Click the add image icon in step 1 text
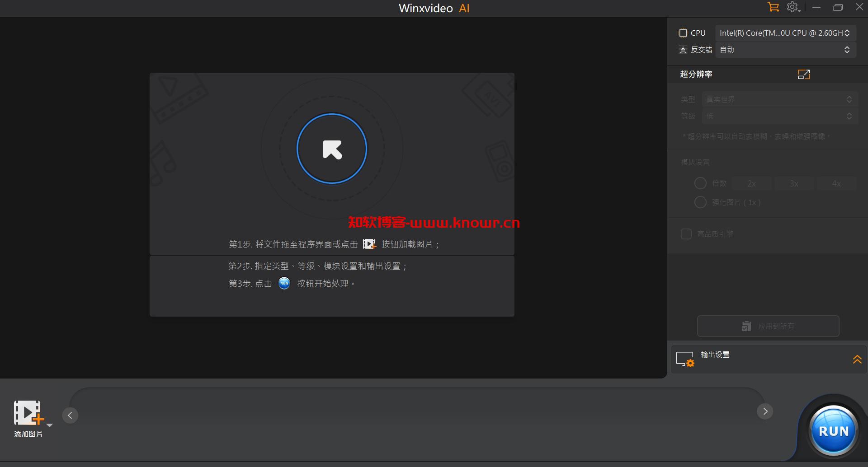This screenshot has width=868, height=467. (369, 244)
